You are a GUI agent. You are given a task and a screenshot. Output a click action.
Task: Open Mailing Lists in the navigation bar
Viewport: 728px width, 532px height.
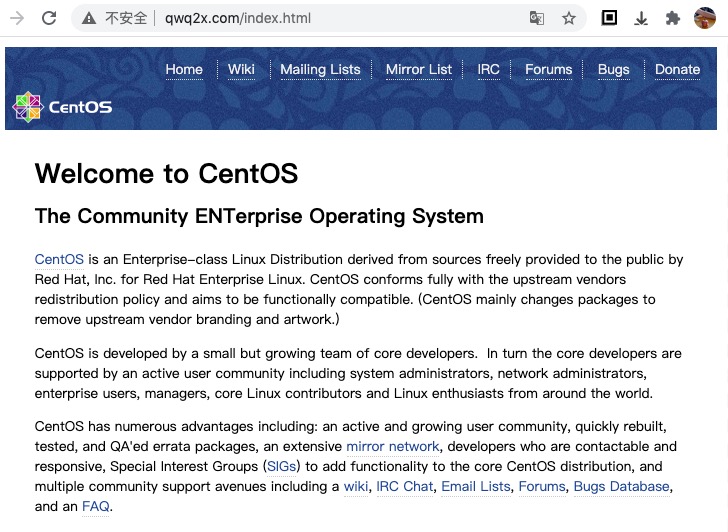point(320,70)
